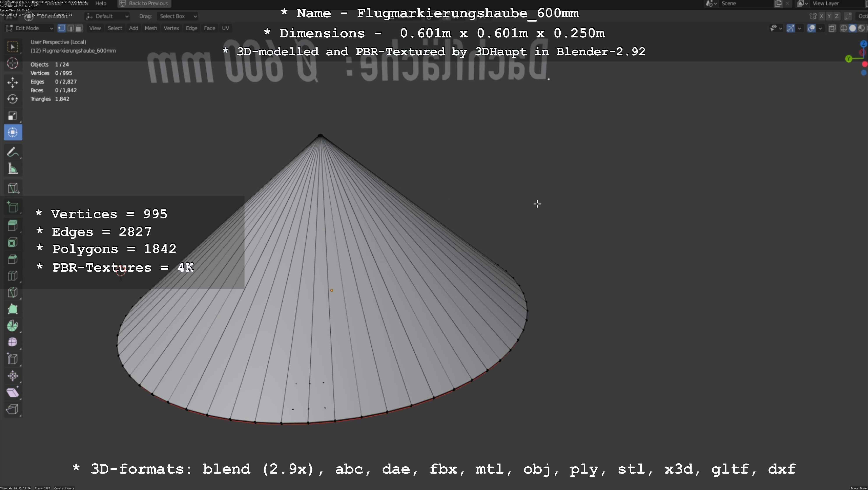Image resolution: width=868 pixels, height=490 pixels.
Task: Open the Vertex menu
Action: pos(171,28)
